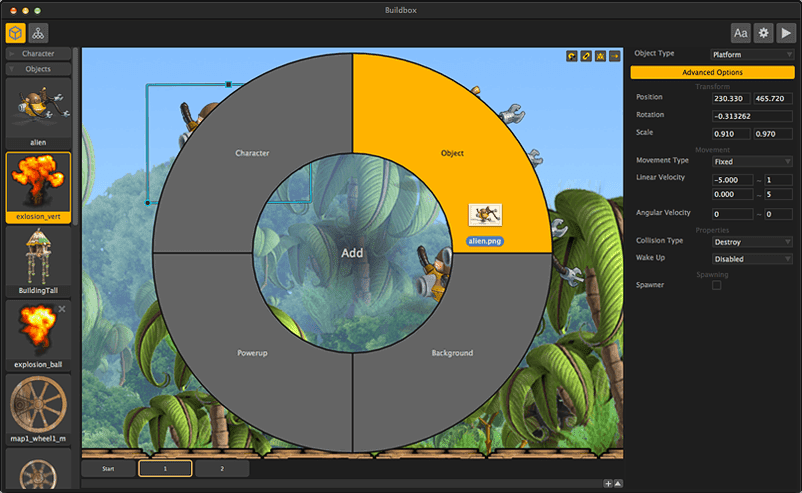Open the Wake Up Disabled dropdown
This screenshot has width=802, height=493.
[752, 259]
